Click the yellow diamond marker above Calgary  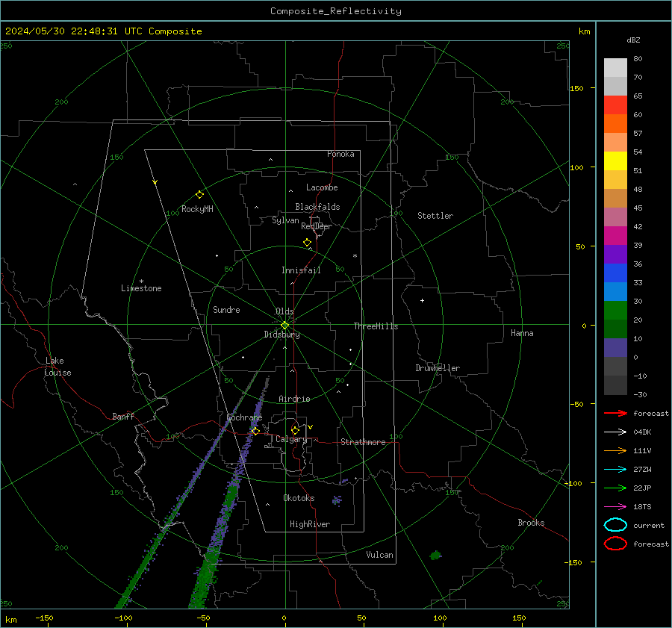tap(295, 430)
